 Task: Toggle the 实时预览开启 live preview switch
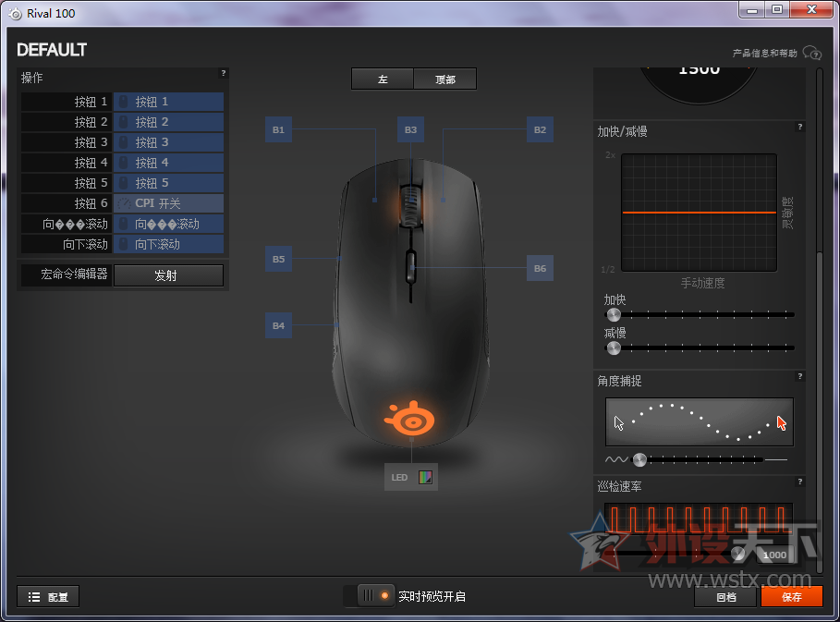[x=375, y=596]
